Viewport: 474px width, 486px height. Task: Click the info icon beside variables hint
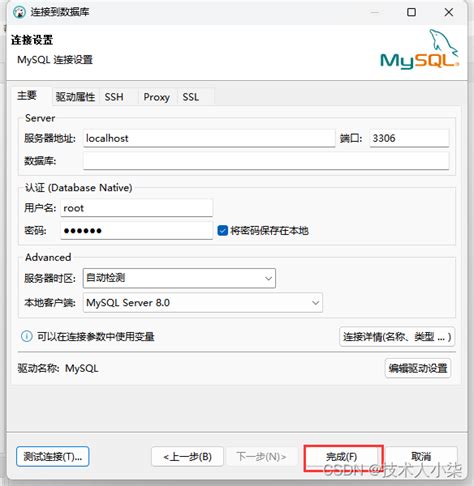pos(27,336)
